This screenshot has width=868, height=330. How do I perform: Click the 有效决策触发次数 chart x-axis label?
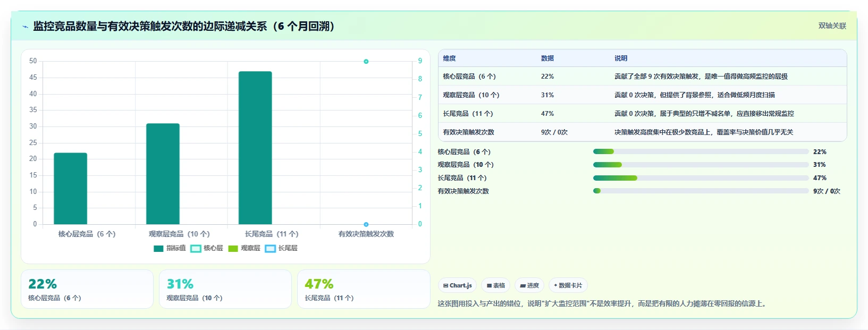tap(366, 234)
